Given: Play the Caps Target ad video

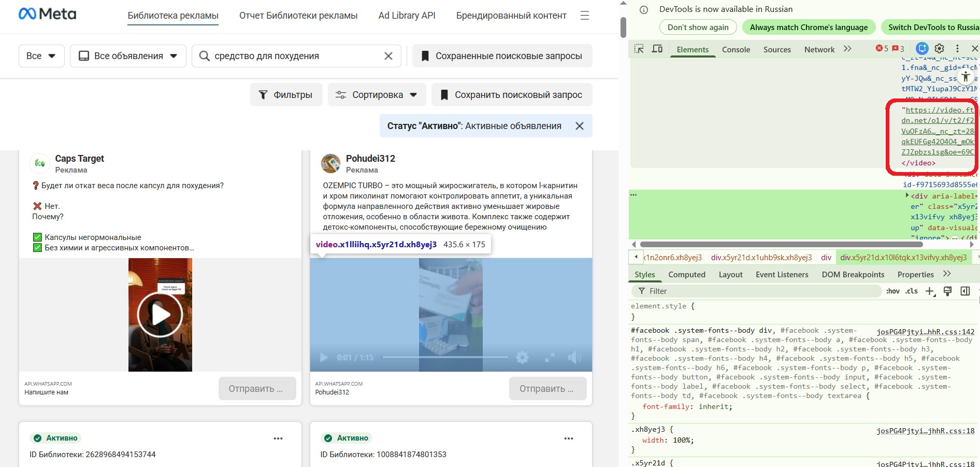Looking at the screenshot, I should [160, 315].
